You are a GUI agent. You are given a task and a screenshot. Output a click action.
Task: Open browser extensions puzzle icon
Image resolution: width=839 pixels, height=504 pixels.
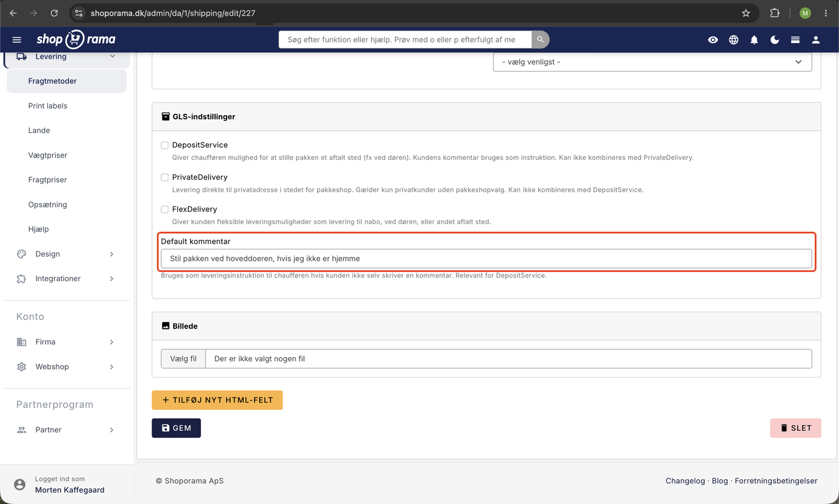click(774, 13)
